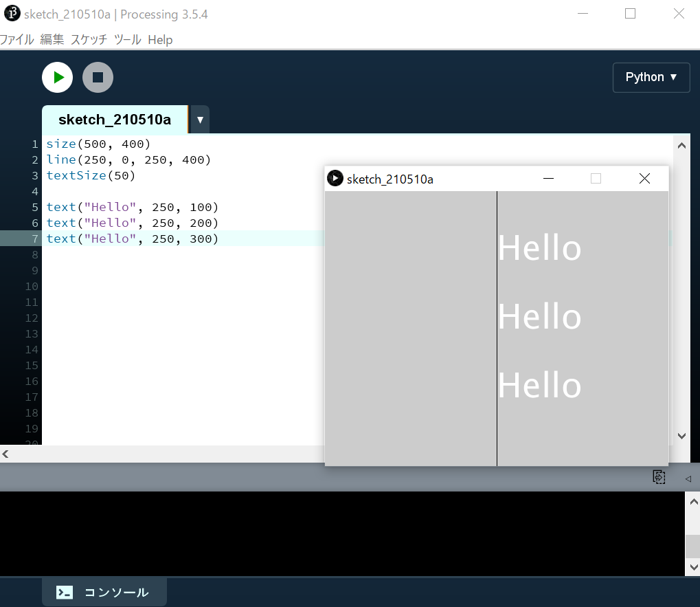Stop the sketch with the stop button
The height and width of the screenshot is (607, 700).
[98, 77]
